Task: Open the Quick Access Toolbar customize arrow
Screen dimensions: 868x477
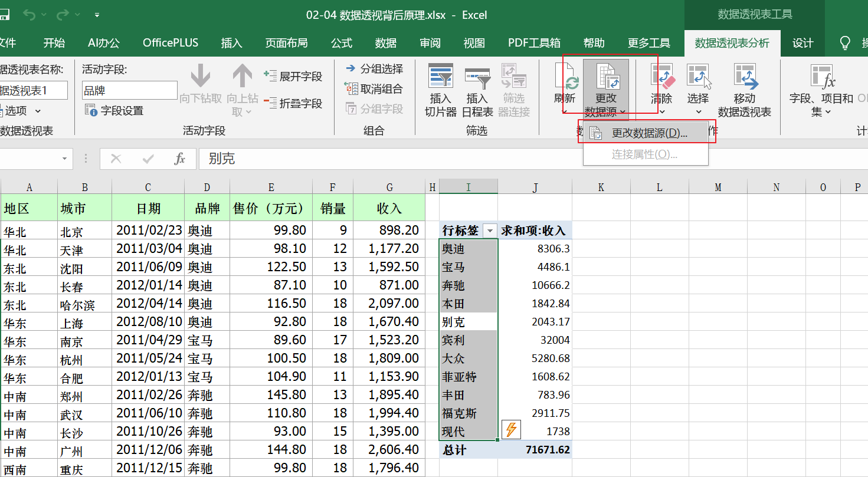Action: (x=97, y=15)
